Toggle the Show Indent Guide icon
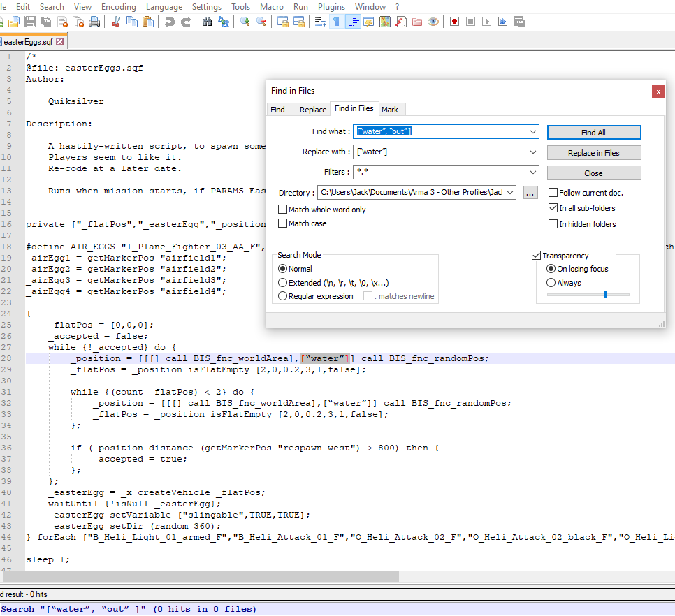Screen dimensions: 675x616 353,22
